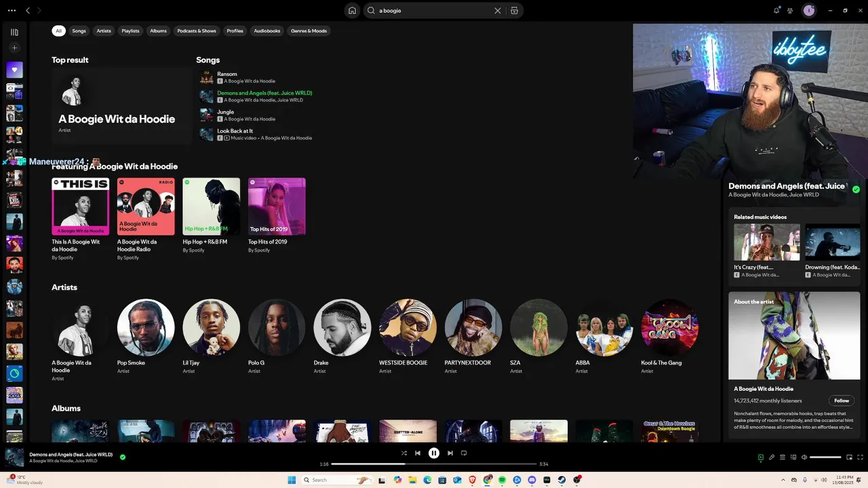
Task: Open the Windows Start button
Action: 292,480
